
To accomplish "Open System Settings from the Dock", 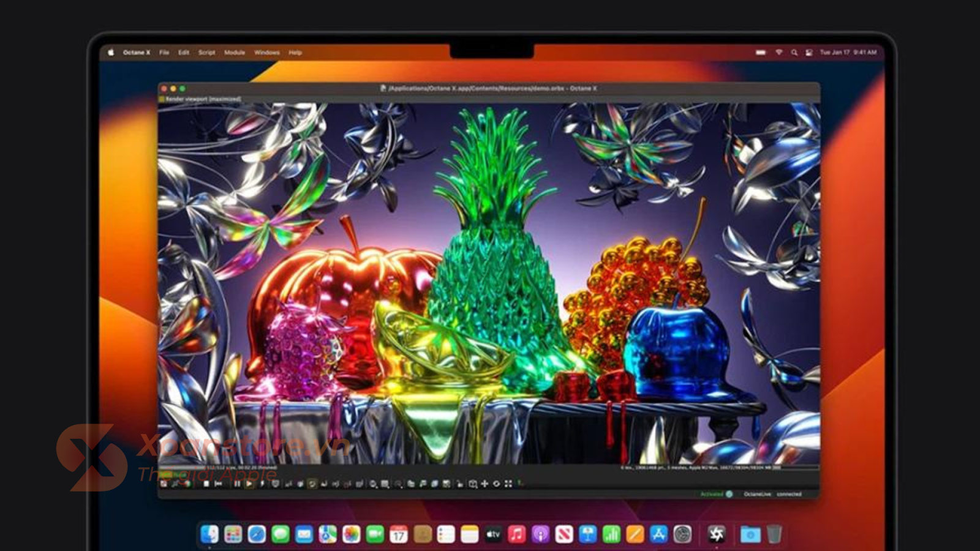I will (x=682, y=534).
